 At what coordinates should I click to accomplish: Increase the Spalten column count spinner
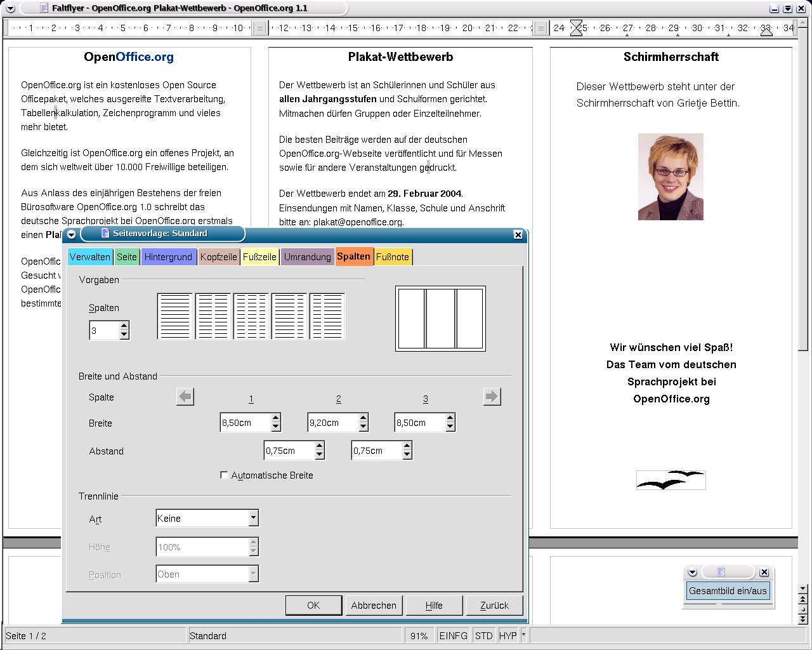coord(124,326)
